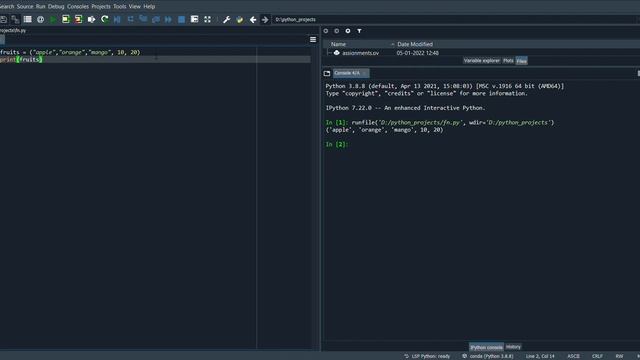Viewport: 640px width, 360px height.
Task: Open the file switcher list icon
Action: tap(27, 19)
